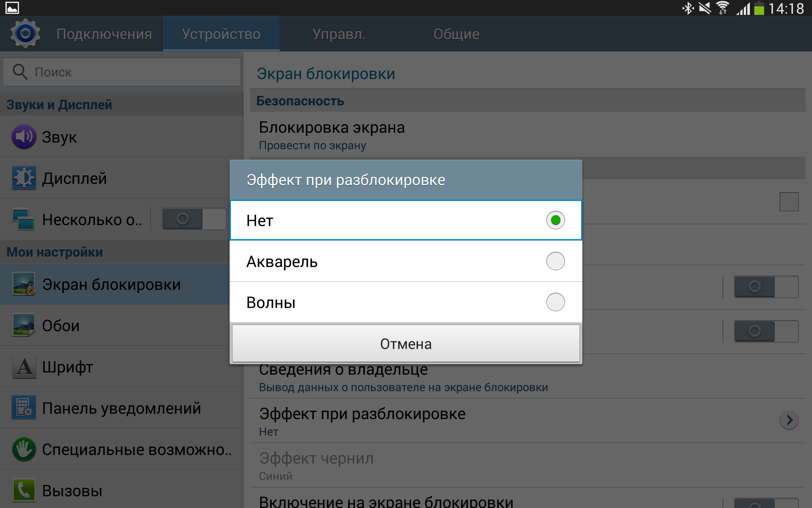Viewport: 812px width, 508px height.
Task: Select the Волны radio button
Action: coord(555,302)
